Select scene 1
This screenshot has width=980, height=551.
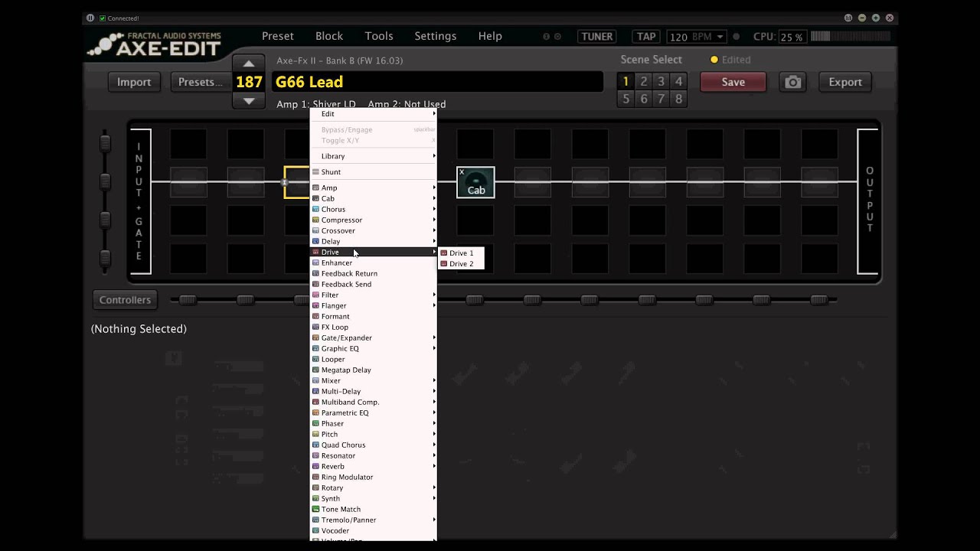pyautogui.click(x=626, y=81)
